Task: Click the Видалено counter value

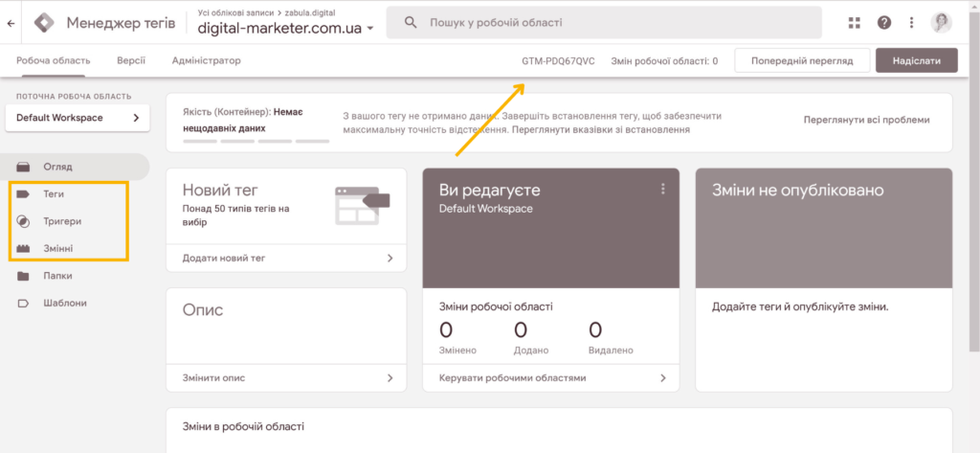Action: (595, 329)
